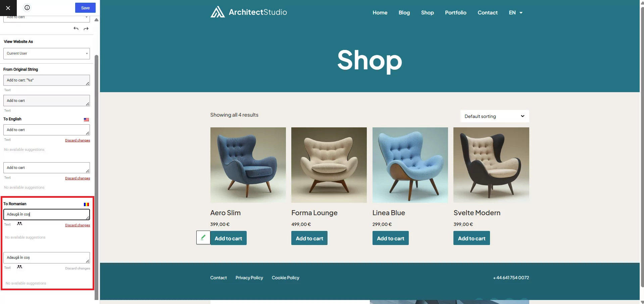Open the Portfolio menu item
This screenshot has height=304, width=644.
pos(455,13)
